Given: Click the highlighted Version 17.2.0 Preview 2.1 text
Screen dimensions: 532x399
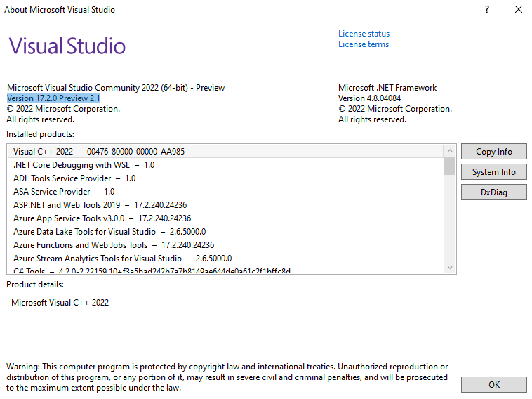Looking at the screenshot, I should (x=53, y=98).
